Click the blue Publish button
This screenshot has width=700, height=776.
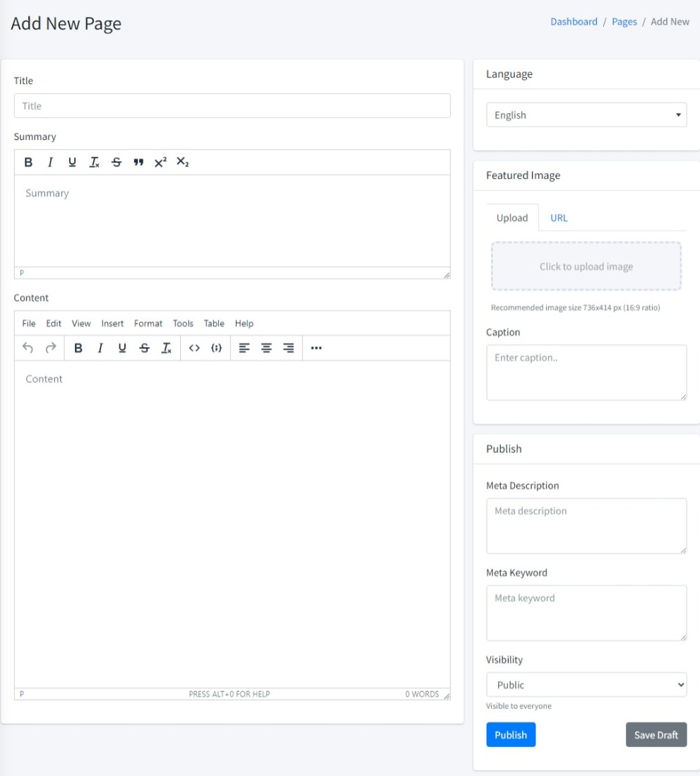tap(511, 735)
